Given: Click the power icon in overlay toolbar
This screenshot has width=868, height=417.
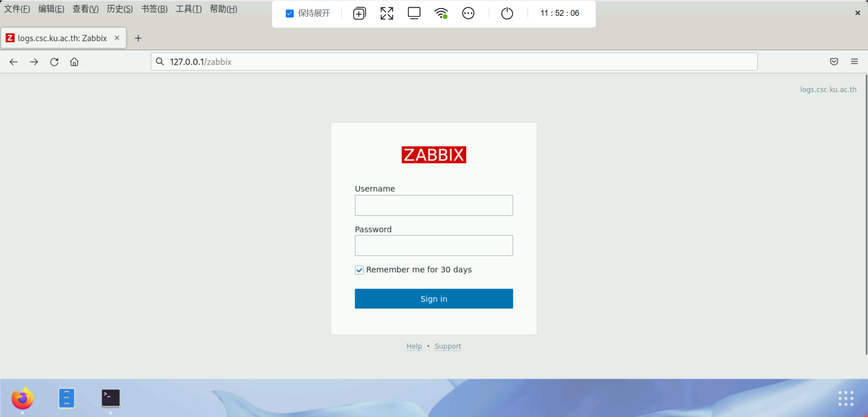Looking at the screenshot, I should point(507,14).
